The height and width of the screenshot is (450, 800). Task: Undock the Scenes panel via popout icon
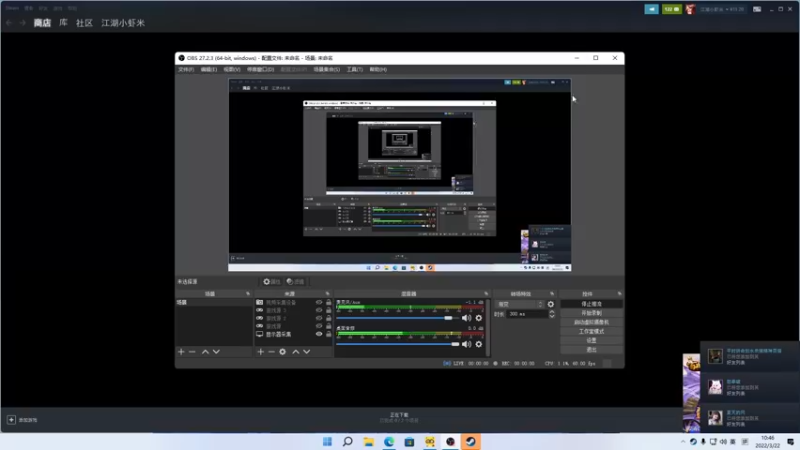click(x=248, y=294)
